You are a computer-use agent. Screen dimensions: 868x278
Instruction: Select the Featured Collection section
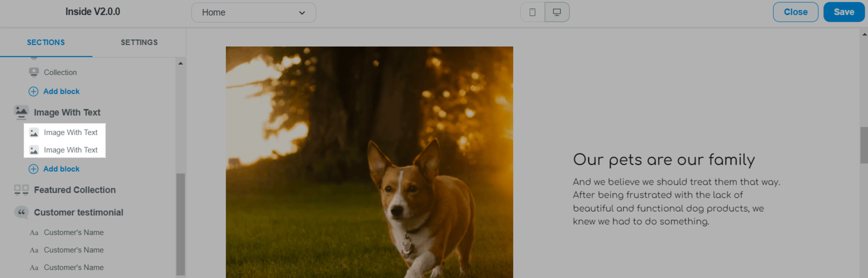[75, 189]
